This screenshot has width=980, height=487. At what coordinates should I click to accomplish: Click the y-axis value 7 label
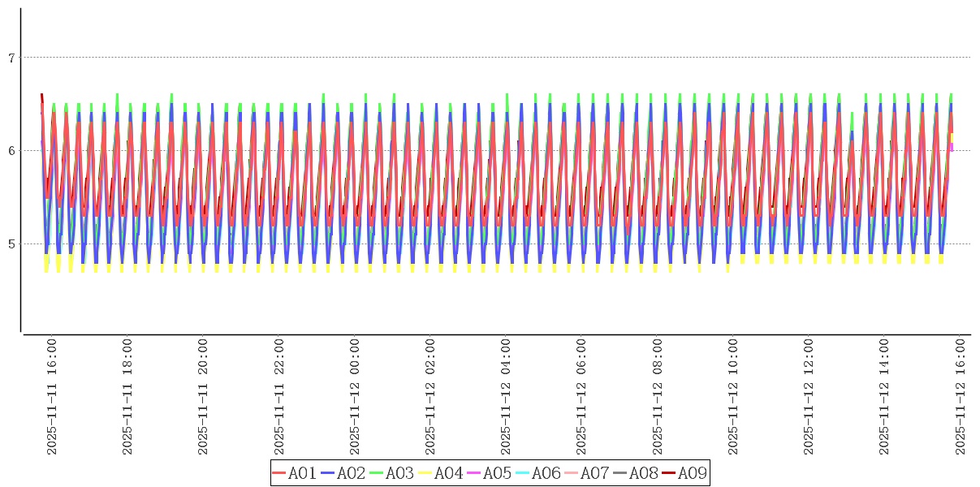pyautogui.click(x=11, y=58)
